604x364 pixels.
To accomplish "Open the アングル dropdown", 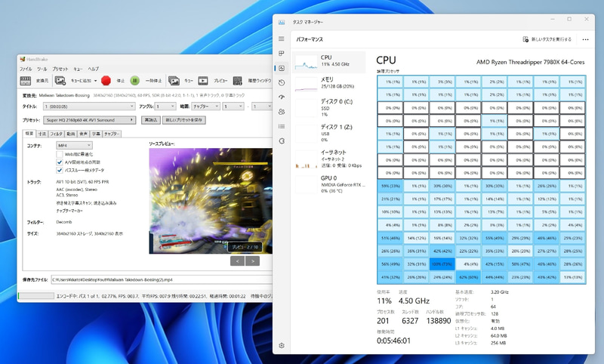I will 165,106.
